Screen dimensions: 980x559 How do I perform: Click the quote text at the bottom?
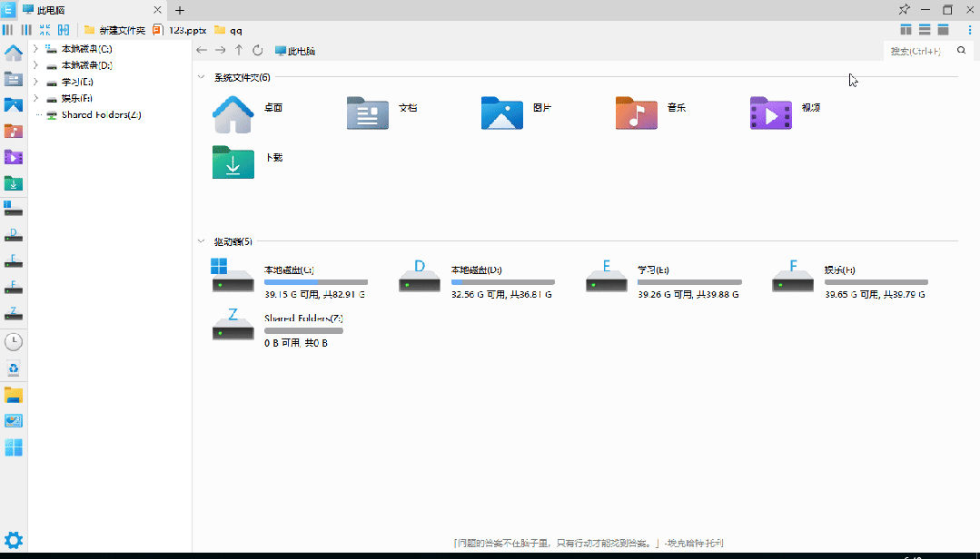click(589, 544)
